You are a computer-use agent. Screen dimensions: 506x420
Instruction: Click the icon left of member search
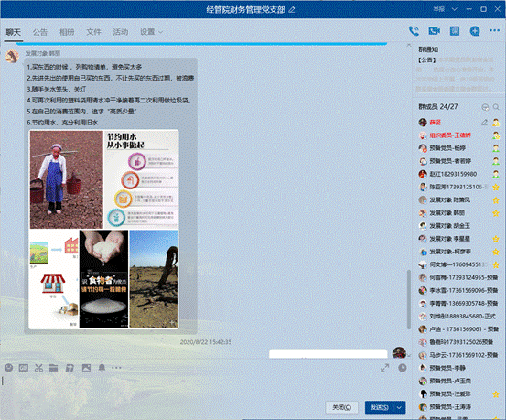485,107
